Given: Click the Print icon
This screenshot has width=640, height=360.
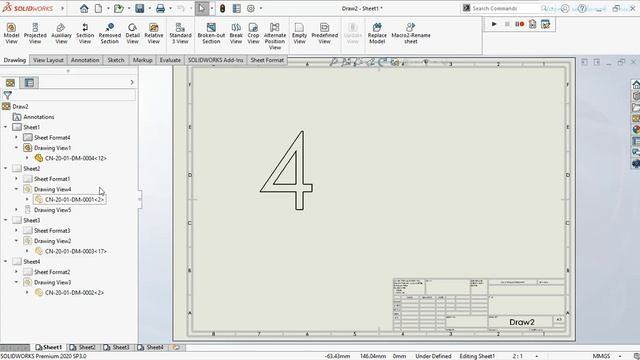Looking at the screenshot, I should tap(160, 8).
